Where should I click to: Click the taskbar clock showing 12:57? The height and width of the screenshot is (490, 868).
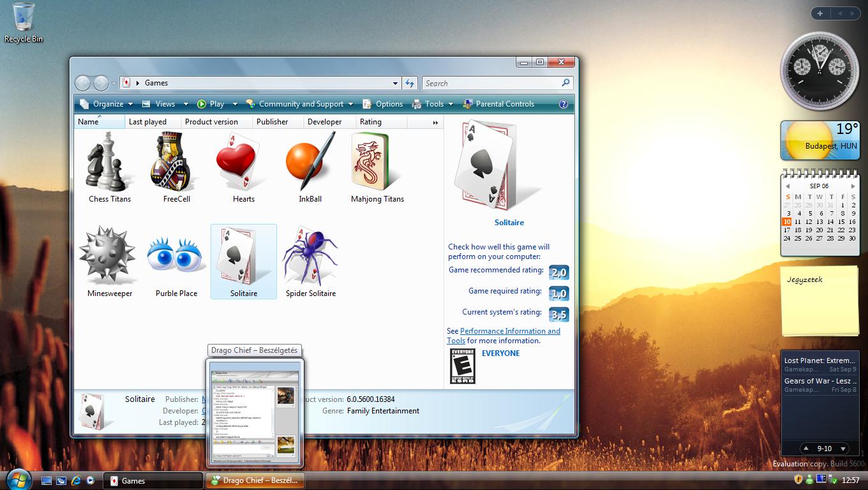(850, 480)
